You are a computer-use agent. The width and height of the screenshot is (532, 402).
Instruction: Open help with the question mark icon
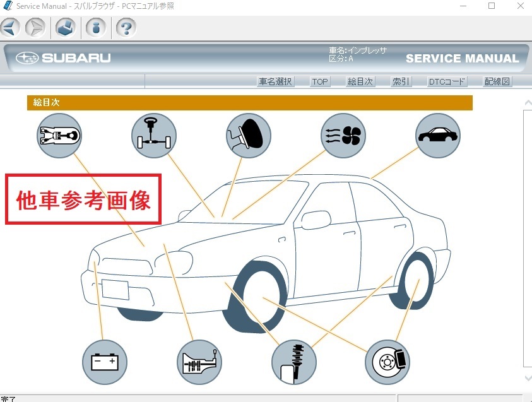coord(126,28)
